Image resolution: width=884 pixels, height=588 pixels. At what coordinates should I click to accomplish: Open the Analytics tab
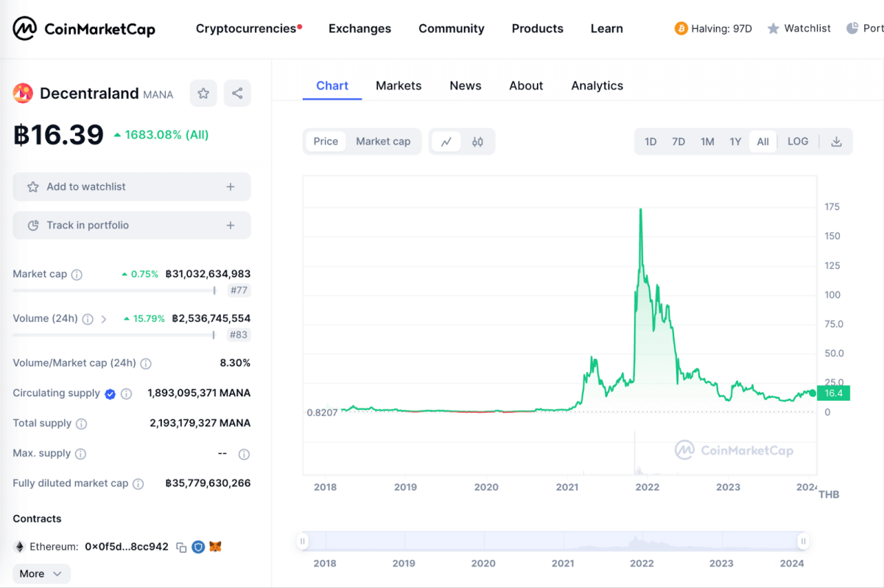[x=597, y=85]
